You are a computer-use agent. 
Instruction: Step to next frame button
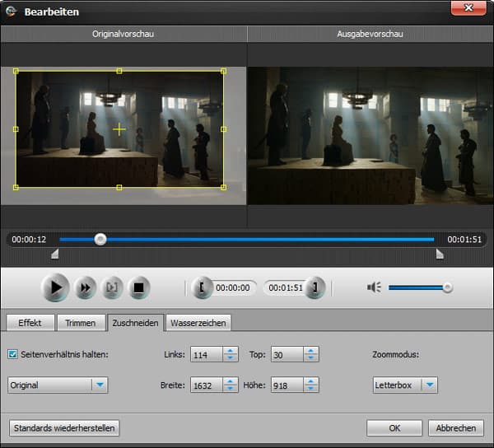point(112,287)
